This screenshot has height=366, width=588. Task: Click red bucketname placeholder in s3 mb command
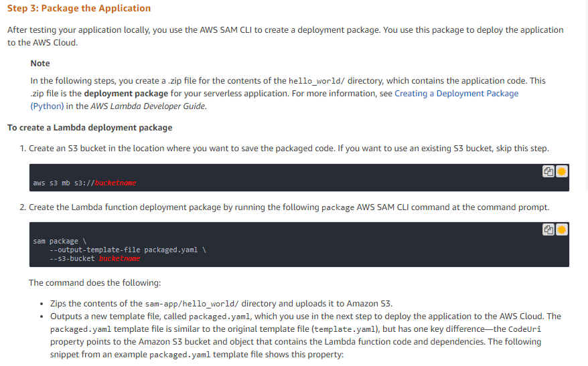coord(115,183)
